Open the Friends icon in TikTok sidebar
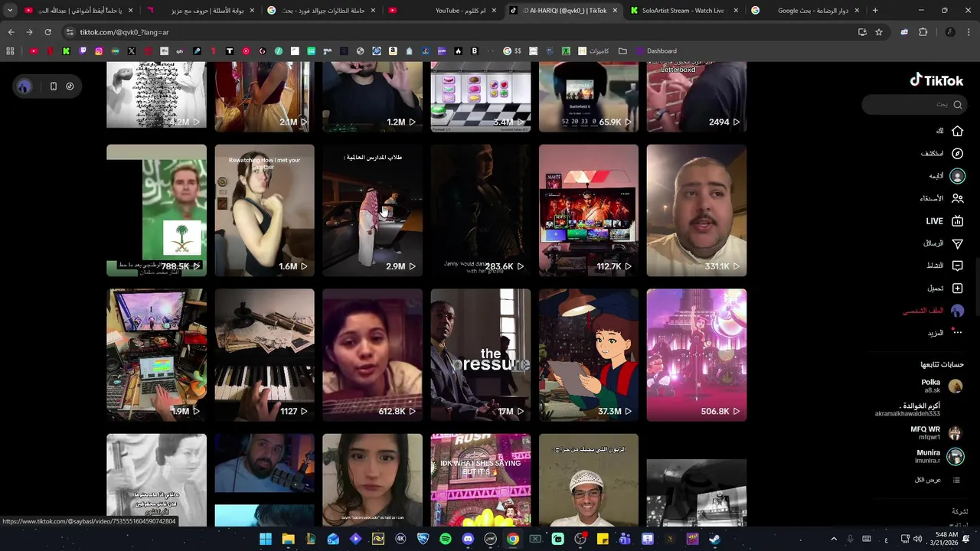 (x=957, y=198)
